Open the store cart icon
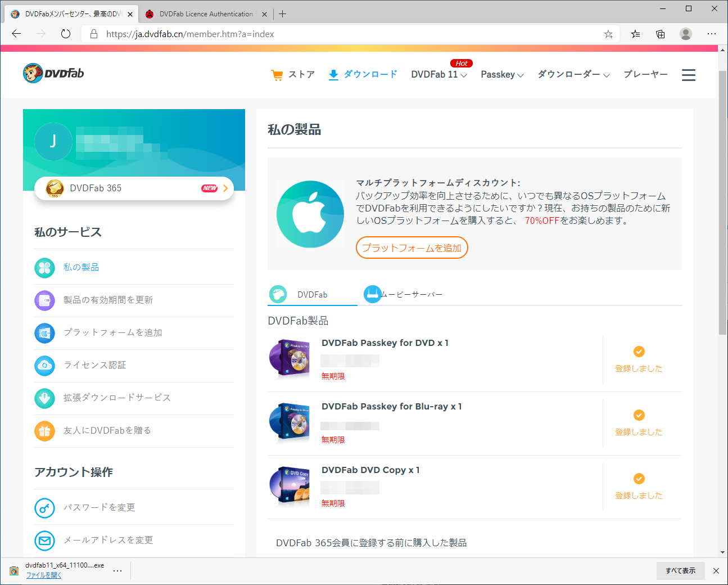728x585 pixels. pos(277,75)
